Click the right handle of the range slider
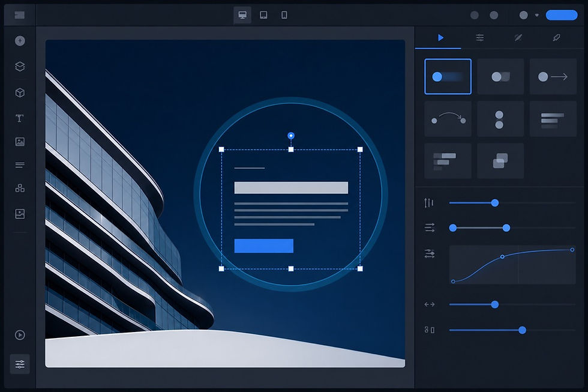 point(506,228)
